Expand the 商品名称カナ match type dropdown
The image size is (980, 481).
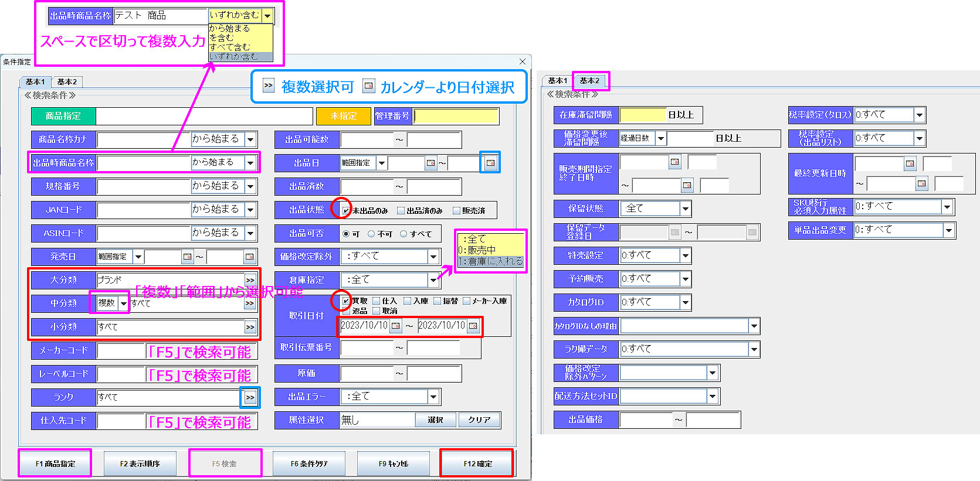pos(250,139)
